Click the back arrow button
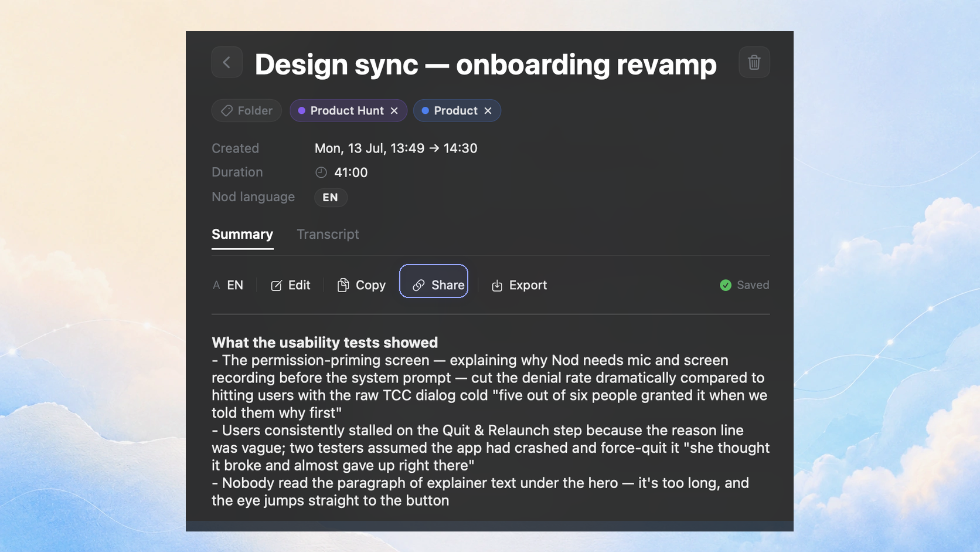980x552 pixels. (x=227, y=62)
